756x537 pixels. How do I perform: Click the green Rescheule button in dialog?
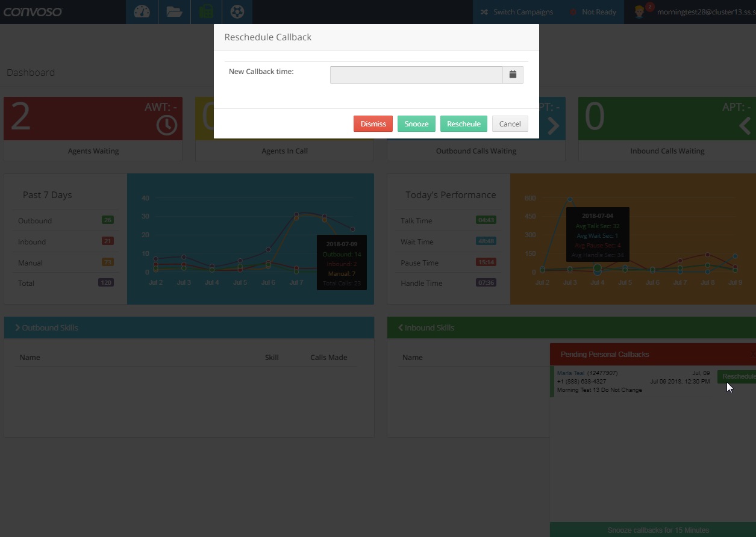463,124
